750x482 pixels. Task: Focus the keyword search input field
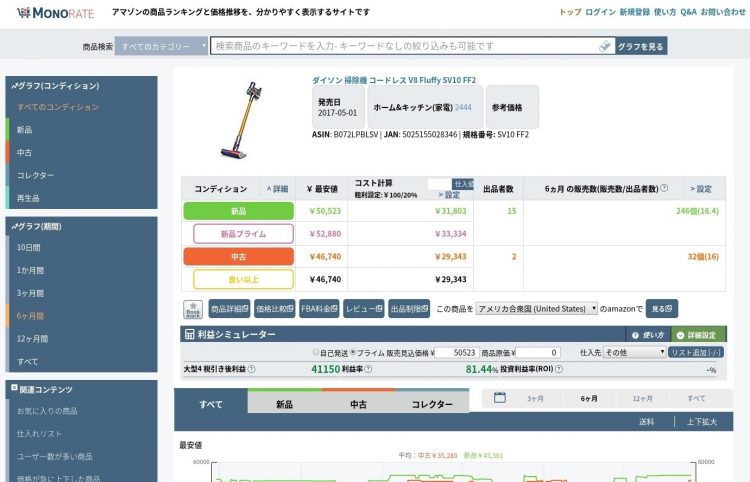(x=405, y=46)
